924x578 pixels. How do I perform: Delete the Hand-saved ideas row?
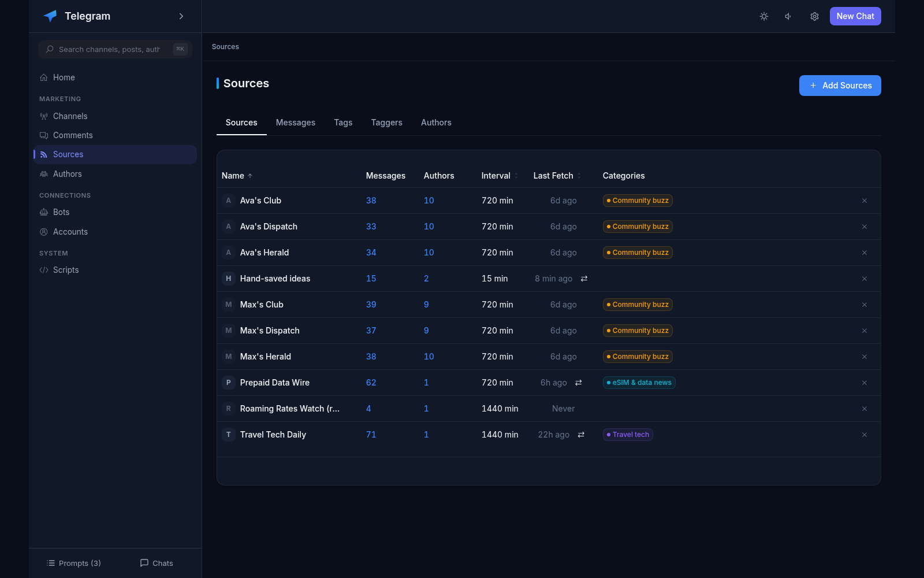point(865,279)
